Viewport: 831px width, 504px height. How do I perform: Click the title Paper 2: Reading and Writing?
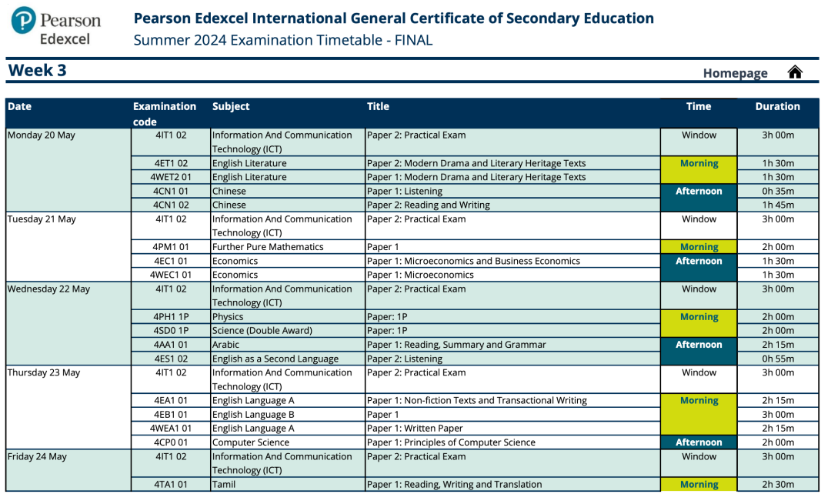coord(429,205)
